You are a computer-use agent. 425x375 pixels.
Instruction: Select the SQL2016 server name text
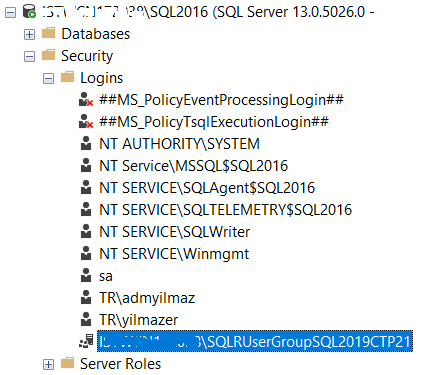point(209,12)
